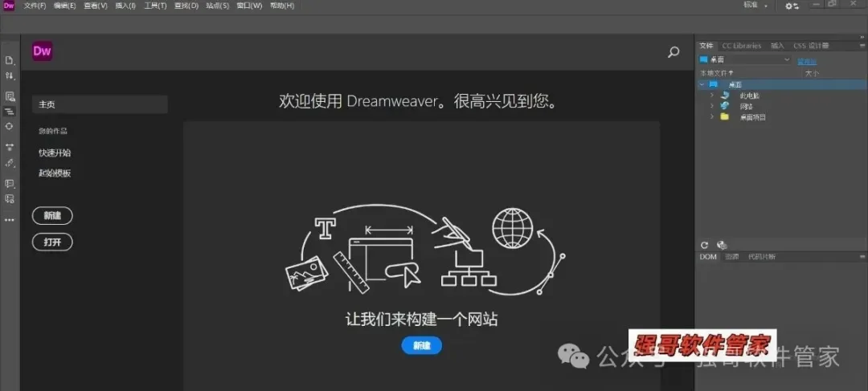
Task: Switch to the CSS 设计器 tab
Action: point(811,46)
